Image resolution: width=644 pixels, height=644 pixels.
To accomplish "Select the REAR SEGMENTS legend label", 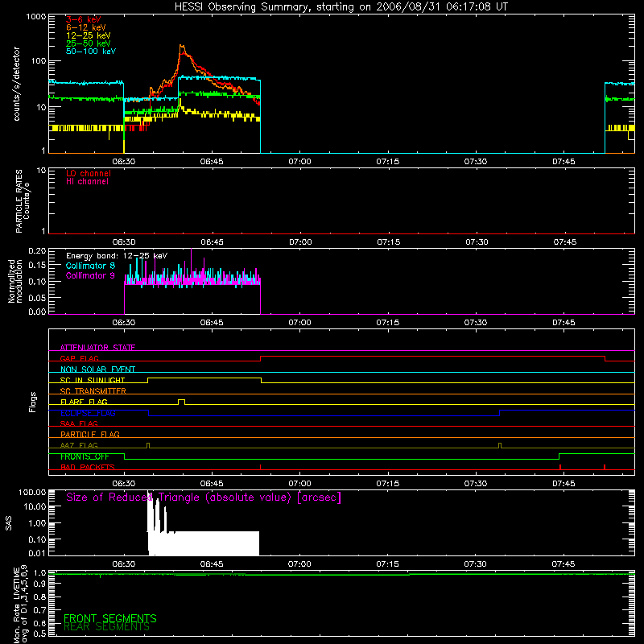I will [107, 627].
